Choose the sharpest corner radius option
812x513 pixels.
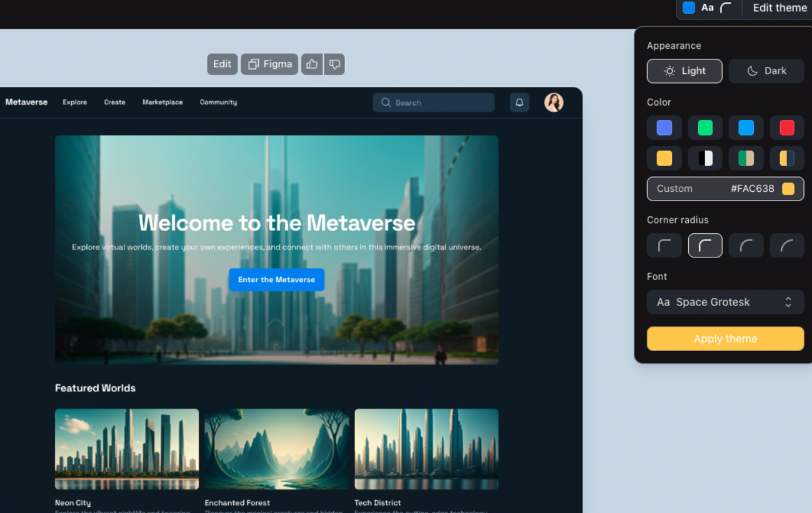point(664,246)
